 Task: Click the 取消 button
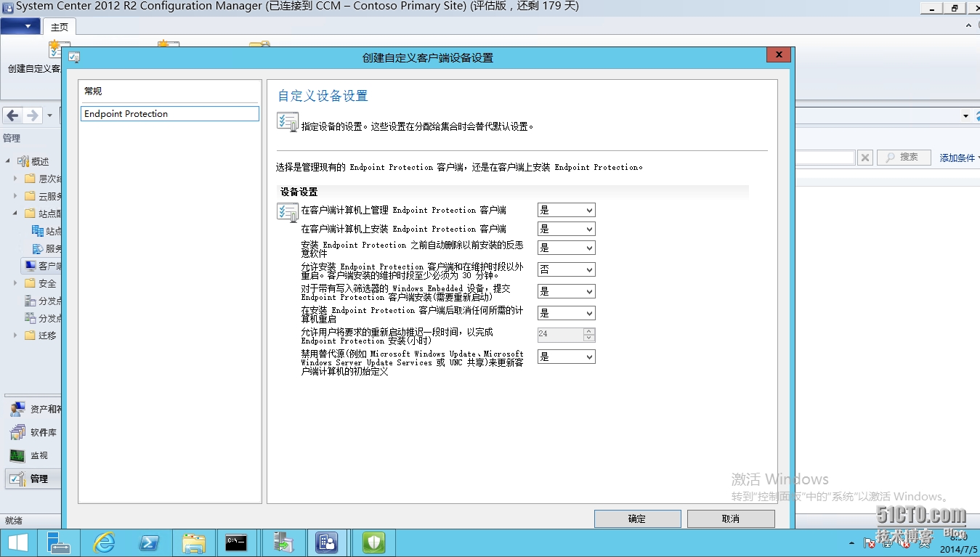[731, 519]
